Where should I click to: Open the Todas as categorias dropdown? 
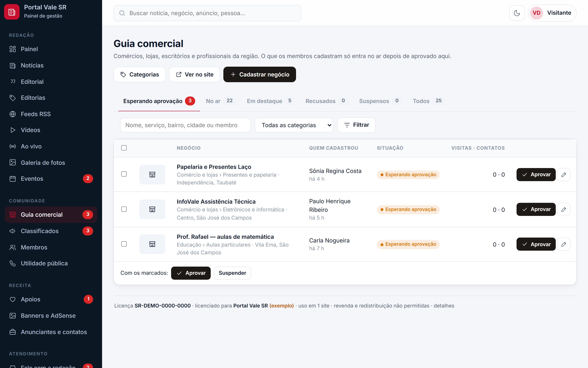click(x=294, y=125)
